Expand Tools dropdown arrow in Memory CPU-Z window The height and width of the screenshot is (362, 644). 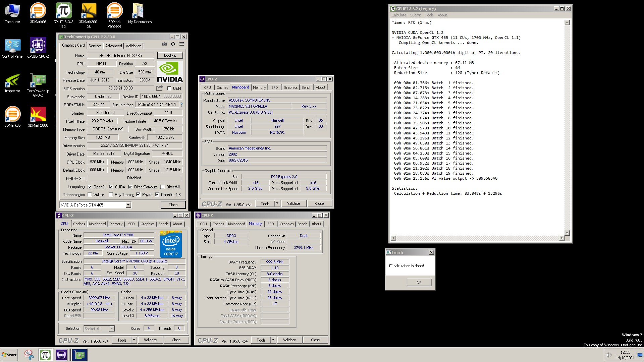pos(273,340)
